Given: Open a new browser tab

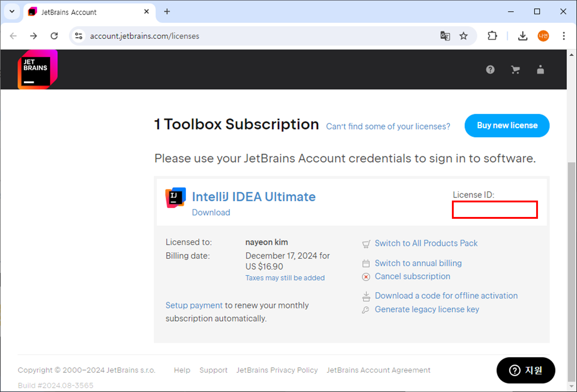Looking at the screenshot, I should tap(167, 12).
